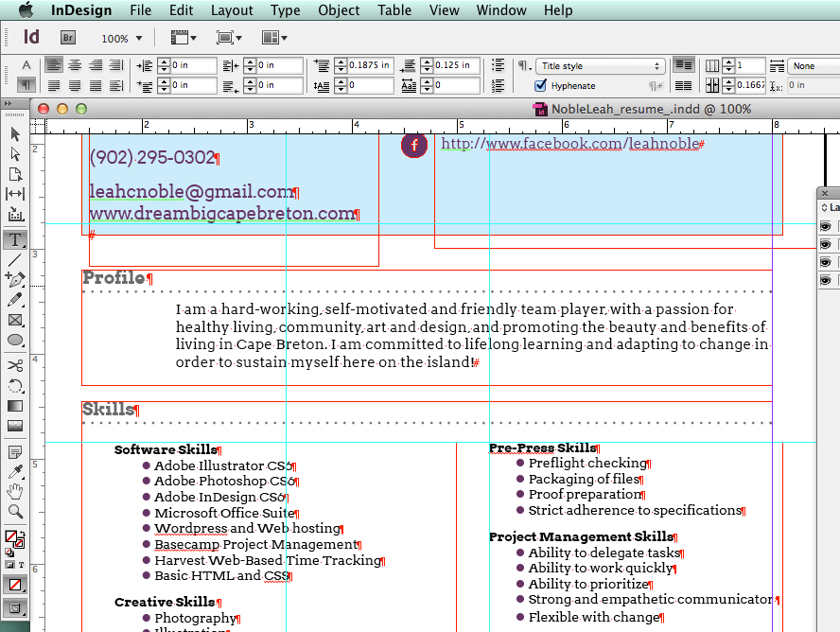Select the Content Collector tool
This screenshot has height=632, width=840.
coord(15,214)
